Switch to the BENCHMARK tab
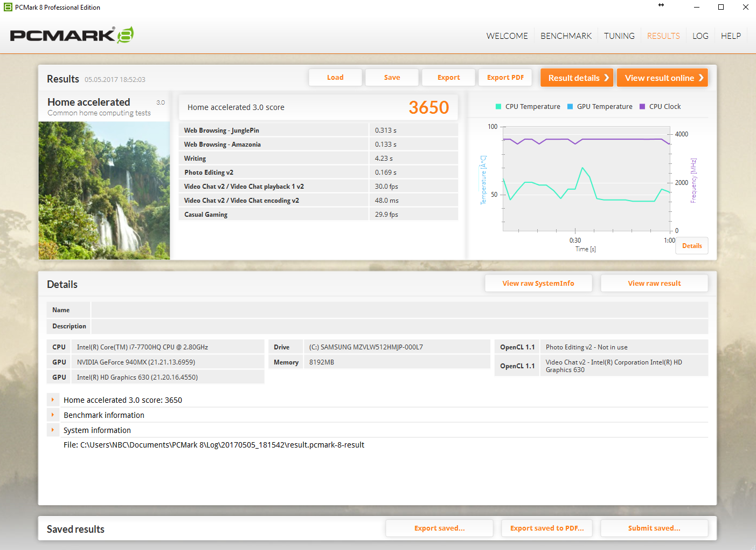 (566, 36)
